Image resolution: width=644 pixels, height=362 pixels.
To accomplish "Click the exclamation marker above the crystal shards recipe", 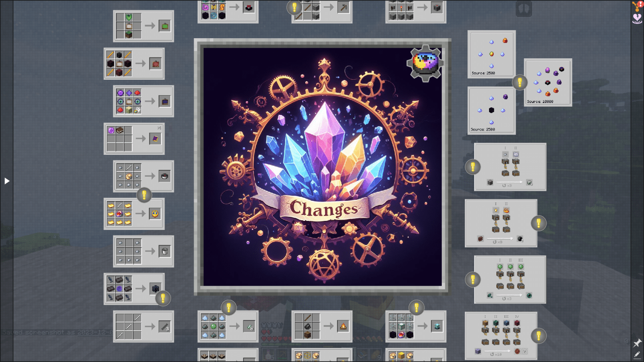I will point(228,307).
